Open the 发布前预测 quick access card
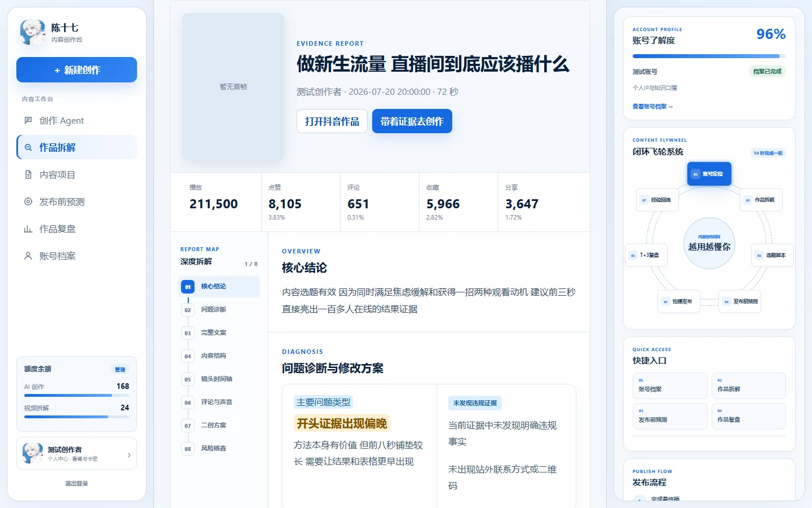812x508 pixels. coord(670,416)
